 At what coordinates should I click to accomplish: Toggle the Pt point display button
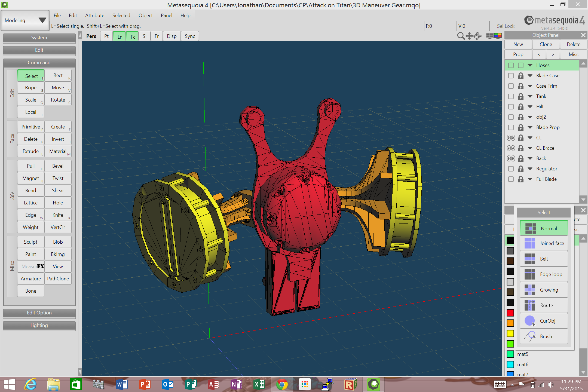[106, 36]
